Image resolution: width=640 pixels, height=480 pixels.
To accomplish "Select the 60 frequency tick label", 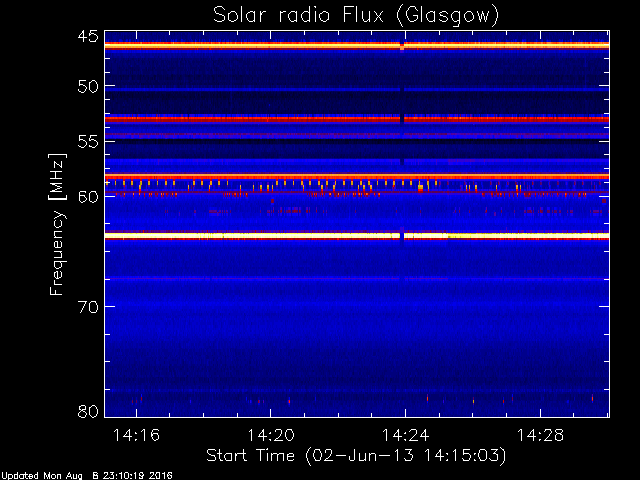I will tap(88, 196).
